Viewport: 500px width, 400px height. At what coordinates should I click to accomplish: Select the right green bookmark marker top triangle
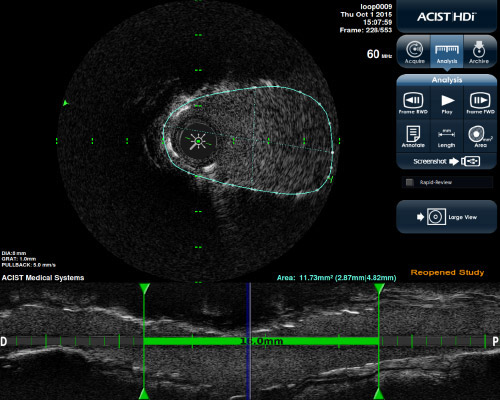click(x=379, y=289)
